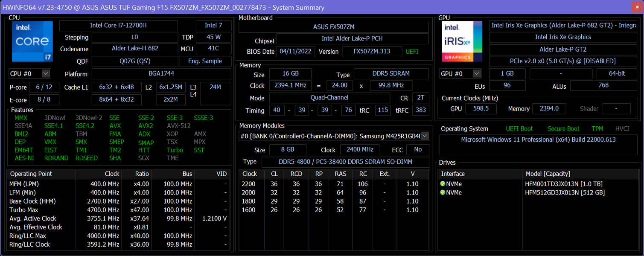Image resolution: width=644 pixels, height=256 pixels.
Task: Click the P-core 6 / 12 value
Action: (x=44, y=87)
